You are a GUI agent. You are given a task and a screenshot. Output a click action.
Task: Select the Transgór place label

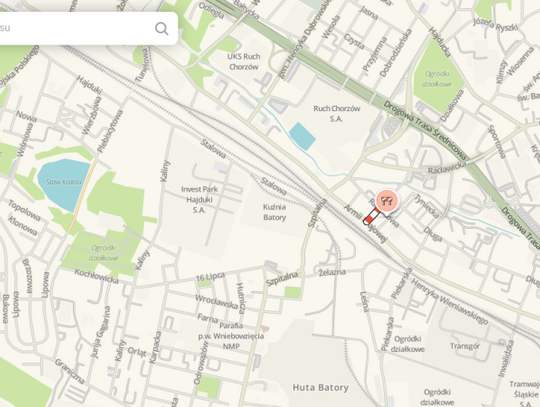(465, 346)
